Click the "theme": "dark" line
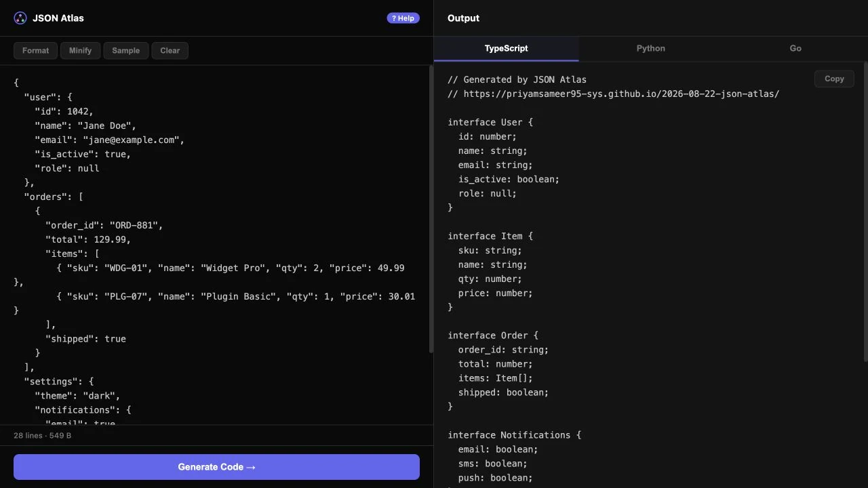 coord(77,396)
